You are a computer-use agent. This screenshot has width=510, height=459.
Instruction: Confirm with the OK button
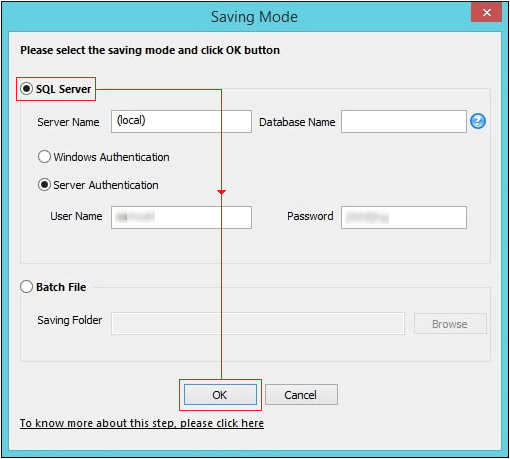tap(220, 395)
